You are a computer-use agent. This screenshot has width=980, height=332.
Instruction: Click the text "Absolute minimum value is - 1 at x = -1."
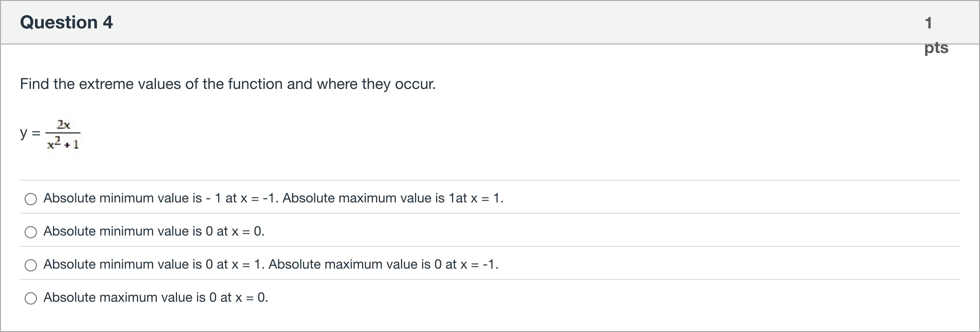pyautogui.click(x=161, y=198)
